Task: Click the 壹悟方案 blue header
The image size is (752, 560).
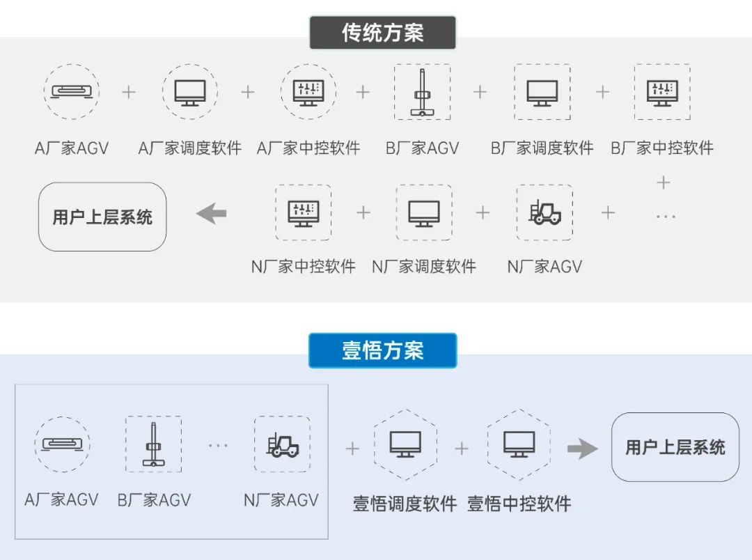Action: click(x=383, y=350)
